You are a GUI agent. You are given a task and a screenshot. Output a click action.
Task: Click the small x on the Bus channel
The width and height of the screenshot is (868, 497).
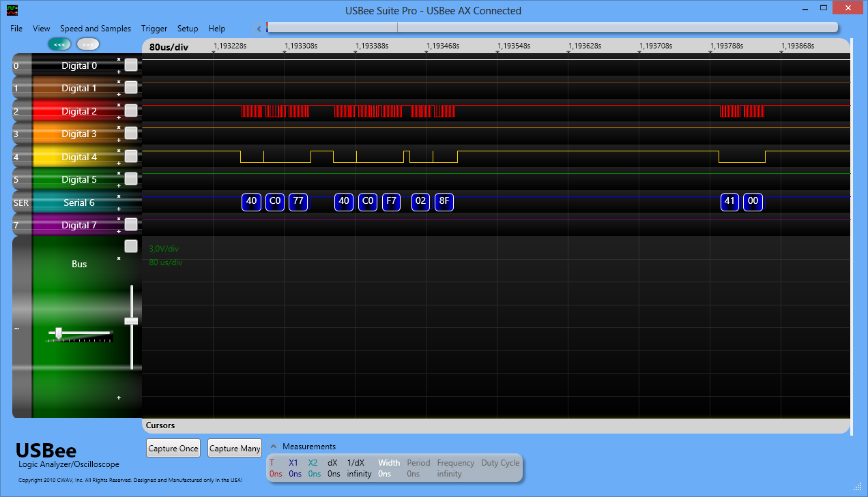(x=119, y=258)
